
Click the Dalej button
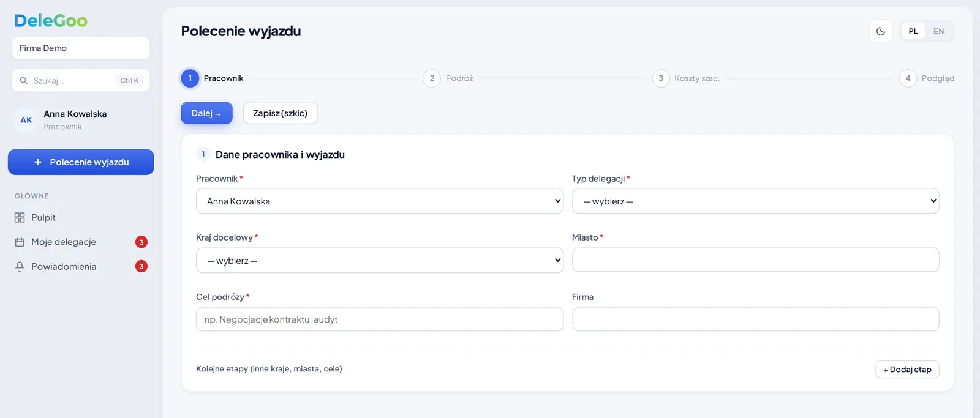click(206, 113)
